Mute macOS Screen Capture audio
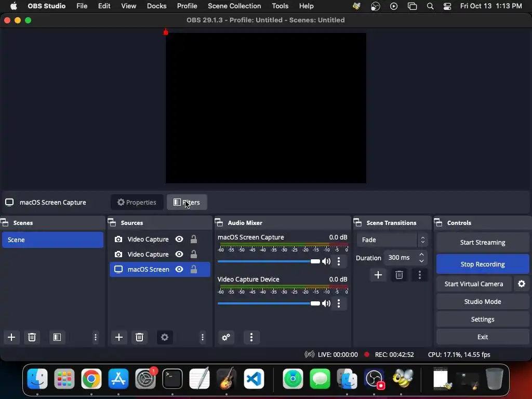The height and width of the screenshot is (399, 532). point(326,261)
